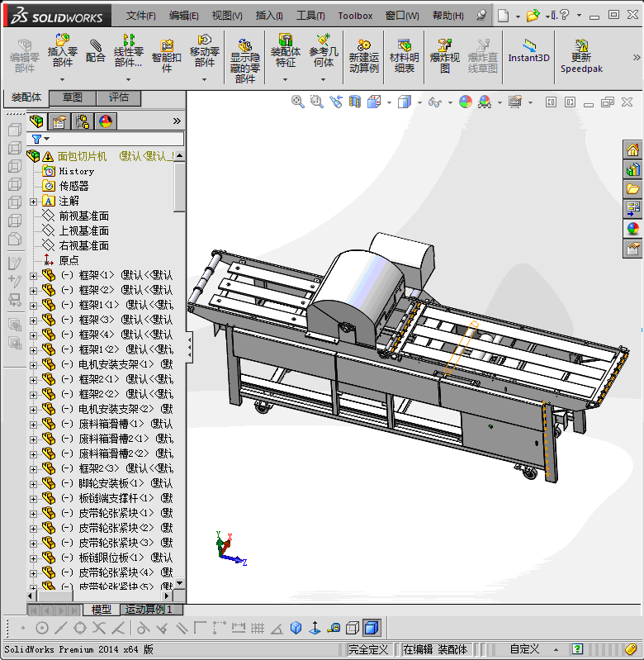Viewport: 644px width, 660px height.
Task: Switch to 运动算例1 (Motion Study 1) tab
Action: pyautogui.click(x=151, y=609)
